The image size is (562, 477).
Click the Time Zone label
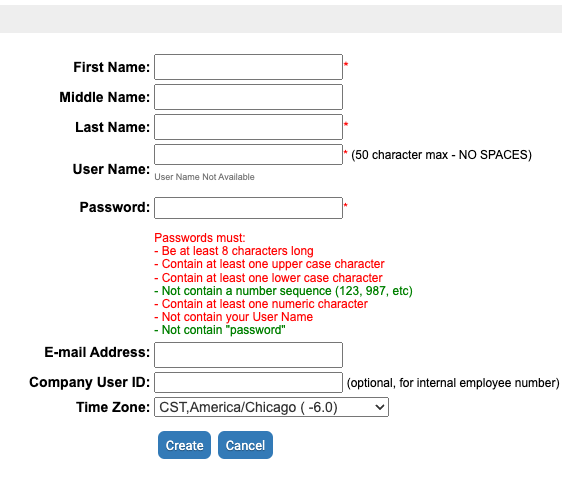tap(113, 407)
